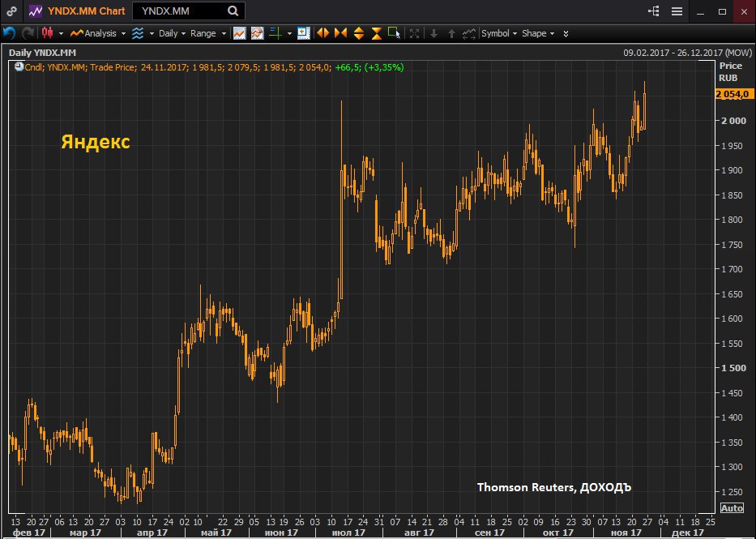Click the highlighted 2 054,0 price marker
756x539 pixels.
[x=733, y=94]
